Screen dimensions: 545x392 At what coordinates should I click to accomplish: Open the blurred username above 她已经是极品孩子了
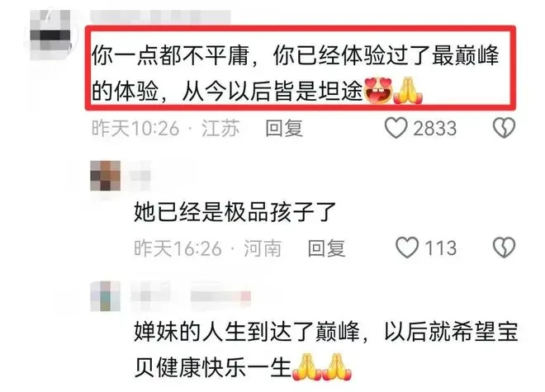pos(140,176)
